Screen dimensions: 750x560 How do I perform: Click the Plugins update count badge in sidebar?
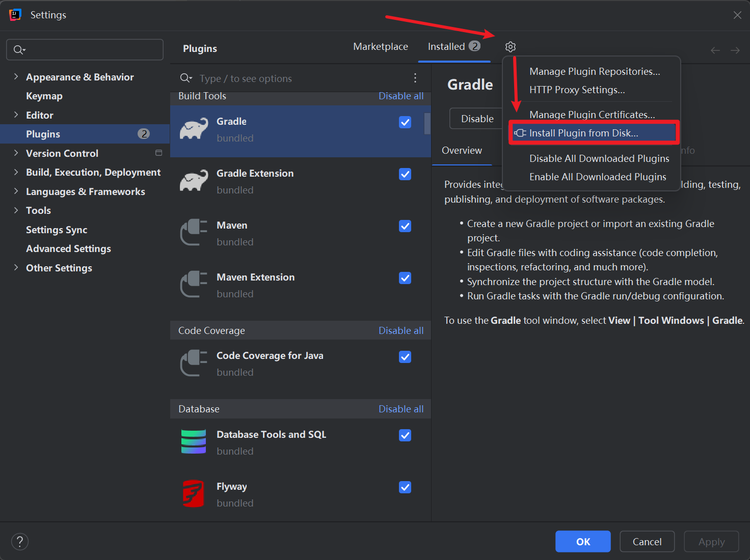(x=144, y=134)
